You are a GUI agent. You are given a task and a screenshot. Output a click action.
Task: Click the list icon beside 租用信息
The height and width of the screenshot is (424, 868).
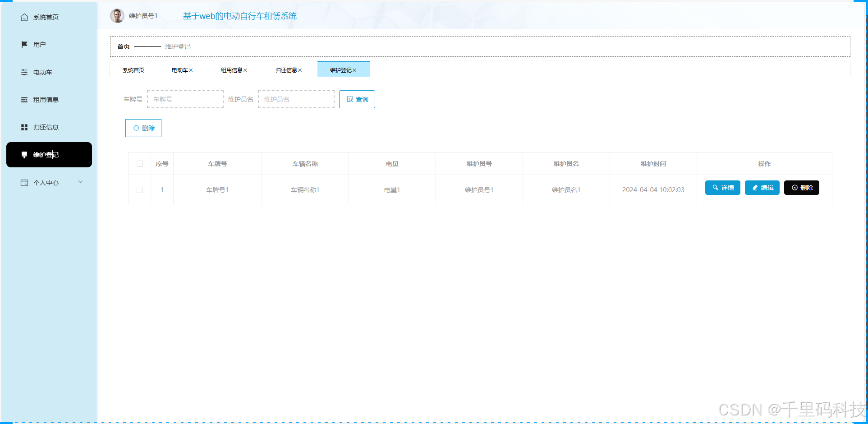coord(24,100)
